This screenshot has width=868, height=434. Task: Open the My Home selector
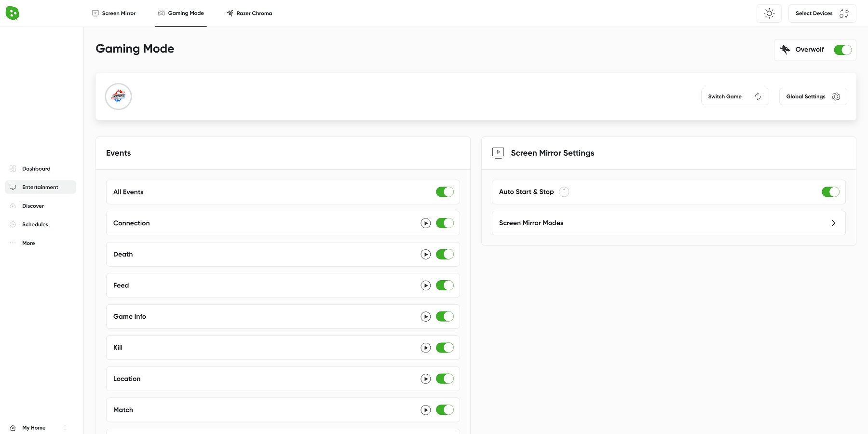coord(39,428)
